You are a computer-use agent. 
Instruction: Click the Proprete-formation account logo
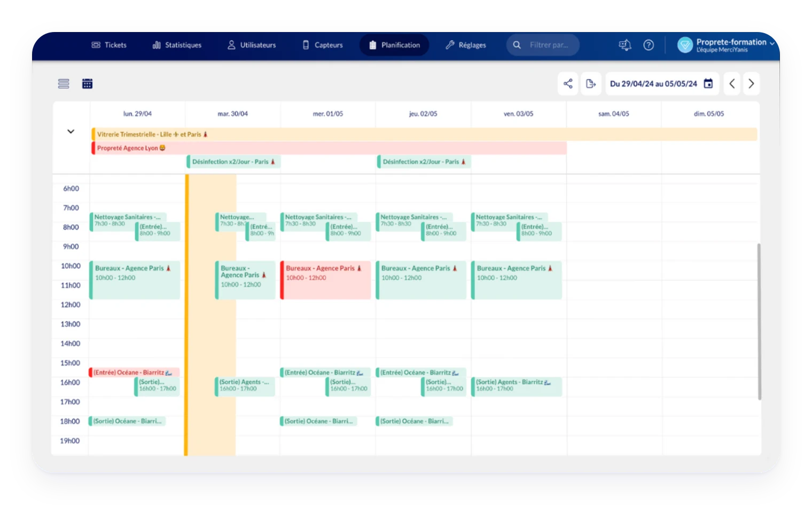[685, 45]
